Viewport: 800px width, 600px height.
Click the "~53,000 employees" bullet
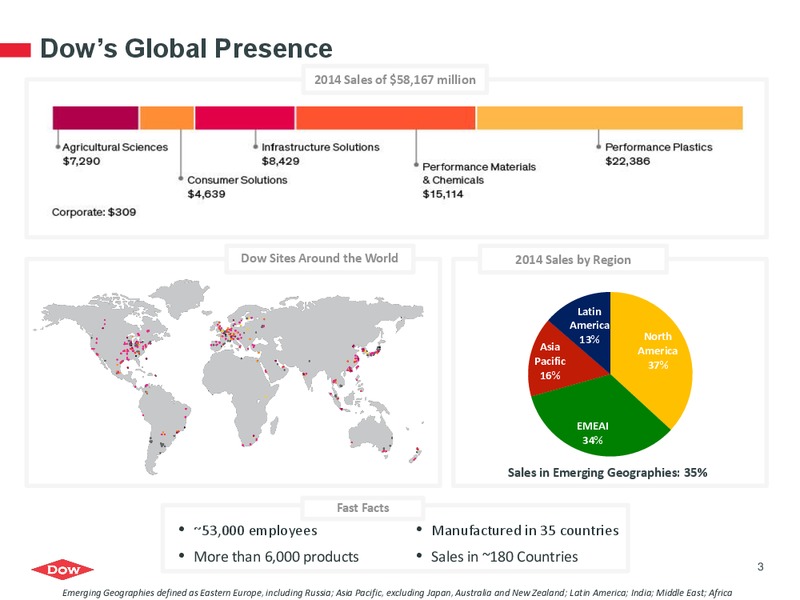click(x=255, y=531)
